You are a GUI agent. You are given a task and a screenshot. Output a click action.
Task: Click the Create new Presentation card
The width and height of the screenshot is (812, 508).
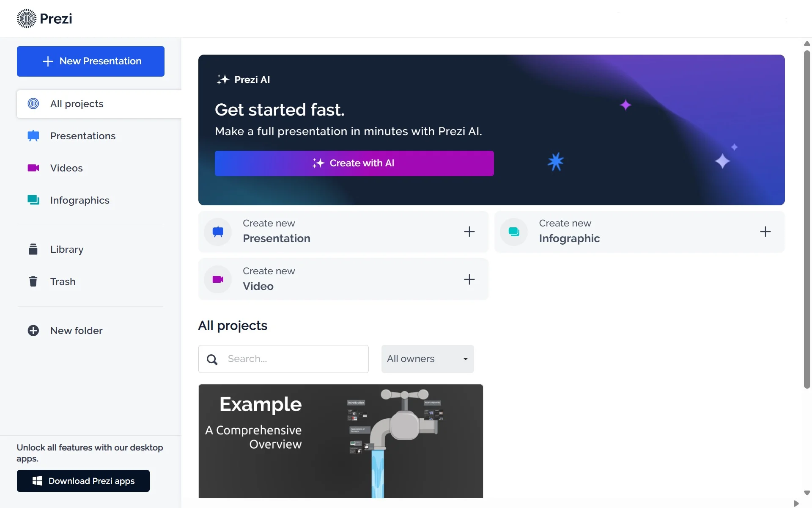[343, 232]
